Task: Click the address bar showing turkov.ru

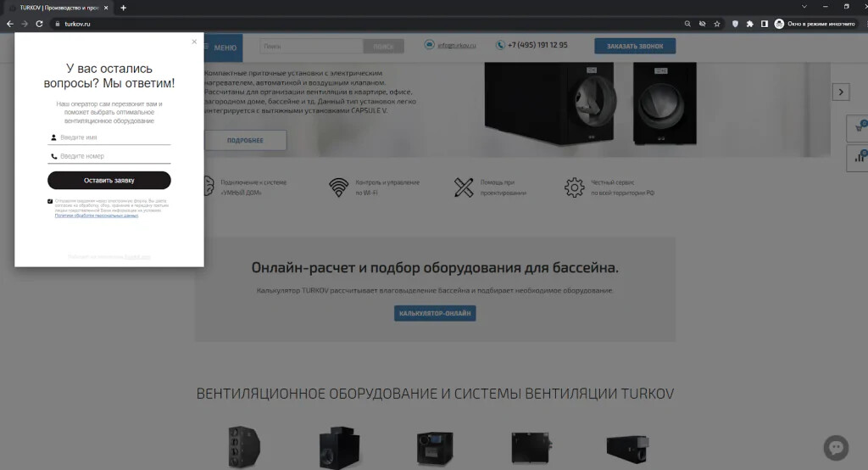Action: click(x=365, y=24)
